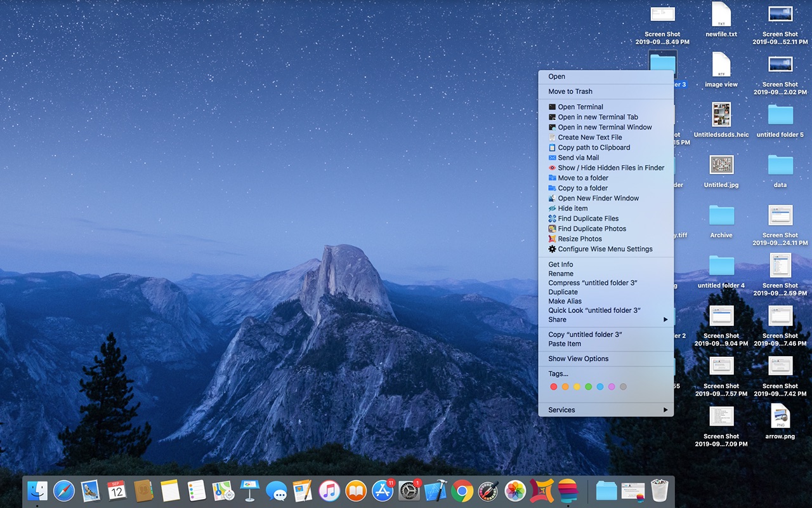
Task: Toggle Hide item for the selected folder
Action: click(572, 209)
